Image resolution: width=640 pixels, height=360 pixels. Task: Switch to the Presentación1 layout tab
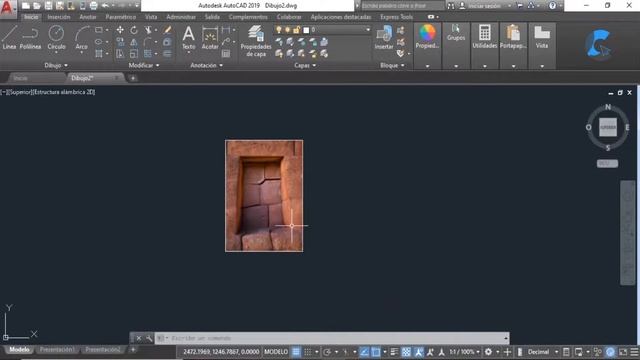tap(58, 350)
